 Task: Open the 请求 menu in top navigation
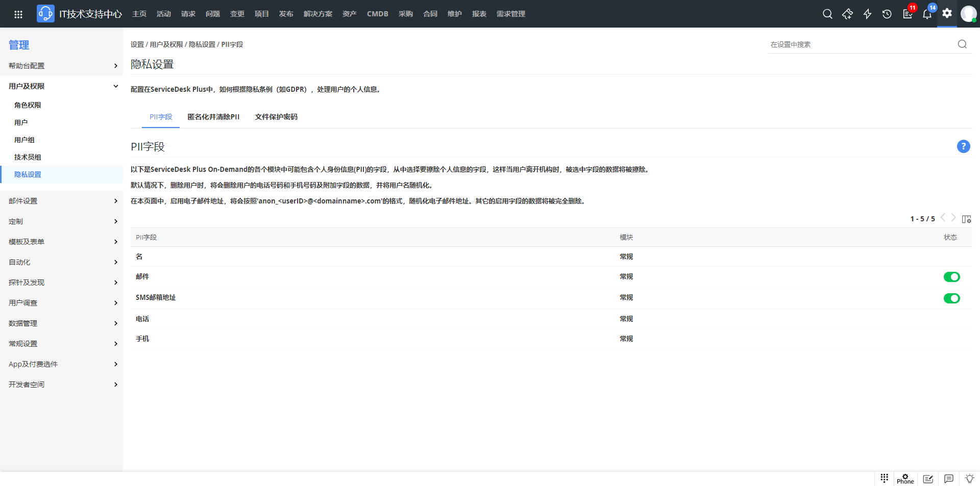(188, 14)
